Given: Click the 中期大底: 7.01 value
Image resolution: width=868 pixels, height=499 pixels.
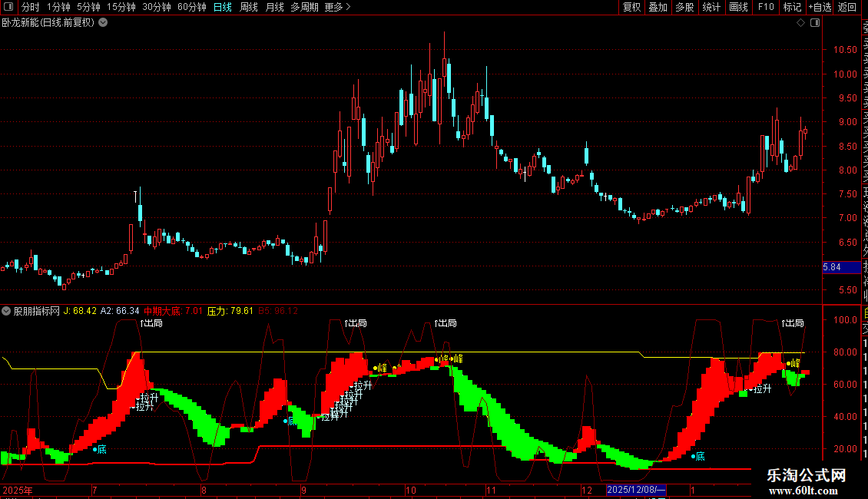Looking at the screenshot, I should pos(174,311).
